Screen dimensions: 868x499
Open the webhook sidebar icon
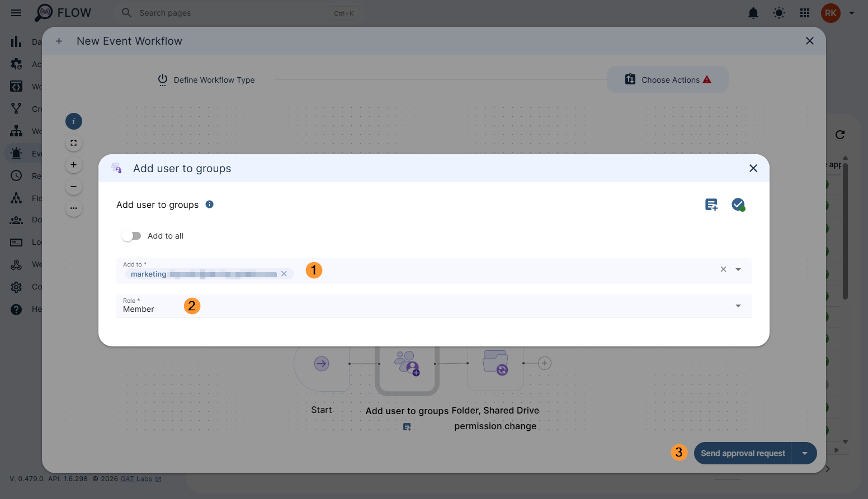[x=16, y=264]
